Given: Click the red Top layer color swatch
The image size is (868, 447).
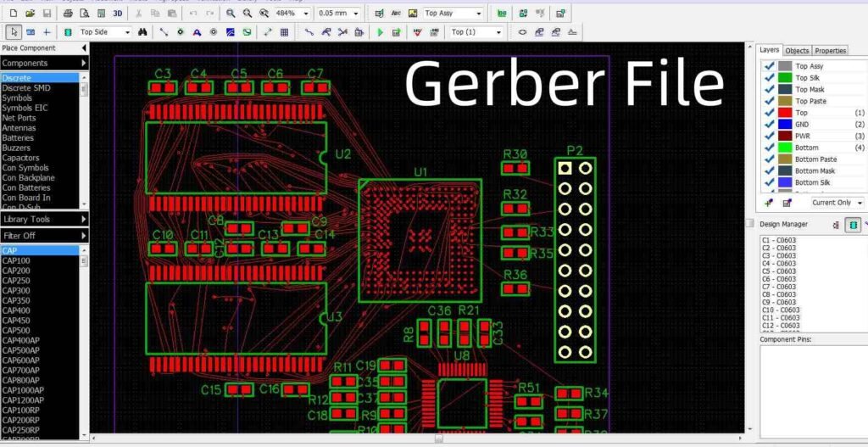Looking at the screenshot, I should [x=785, y=113].
